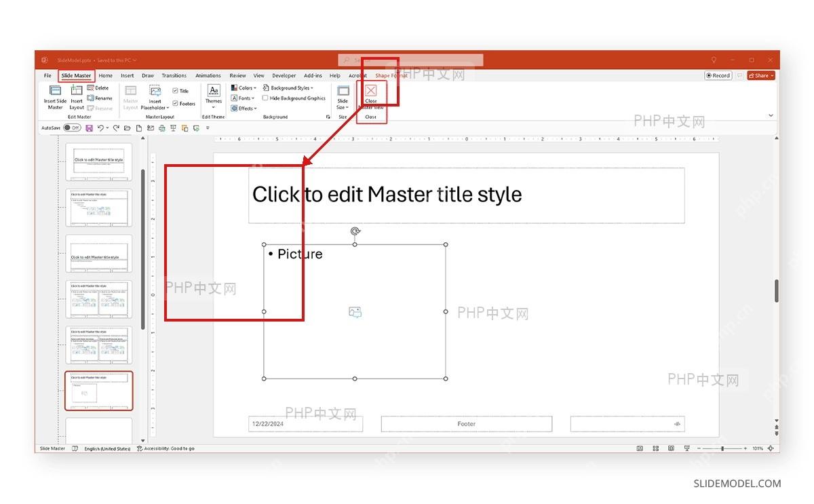Click the New document icon in quick access
814x504 pixels.
tap(138, 128)
